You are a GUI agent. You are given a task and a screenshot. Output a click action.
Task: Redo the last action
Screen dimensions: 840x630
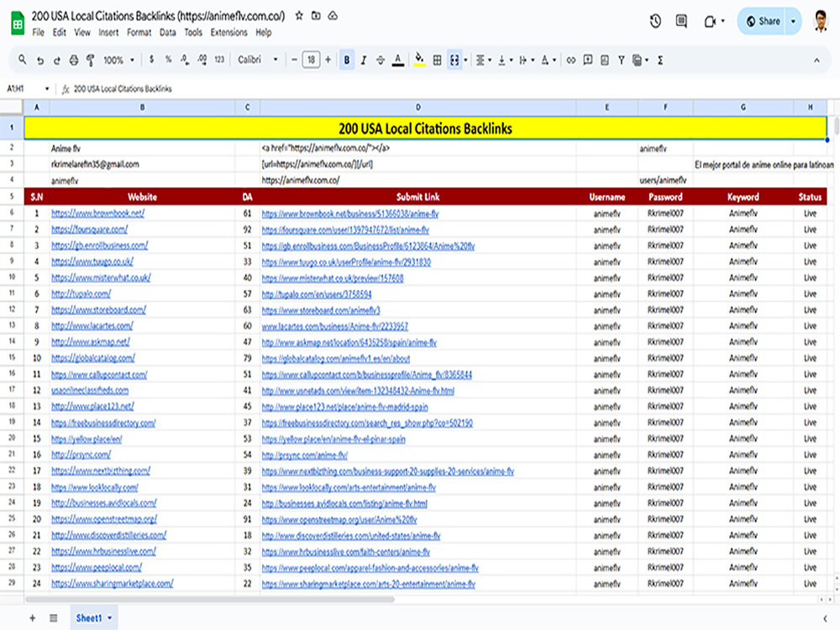(57, 60)
